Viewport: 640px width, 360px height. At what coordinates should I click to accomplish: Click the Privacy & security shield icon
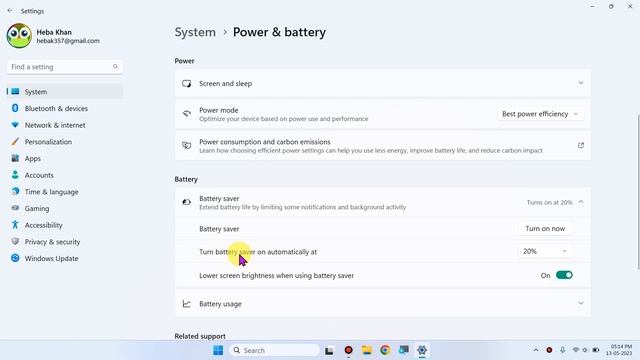click(15, 242)
